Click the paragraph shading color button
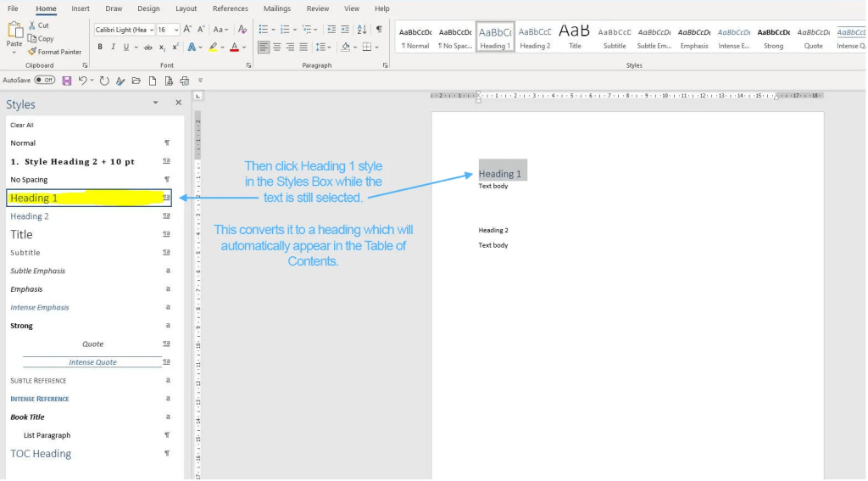Image resolution: width=868 pixels, height=481 pixels. 346,48
